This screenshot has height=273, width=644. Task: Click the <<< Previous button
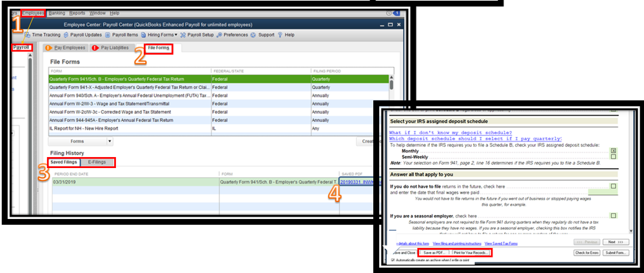[587, 242]
